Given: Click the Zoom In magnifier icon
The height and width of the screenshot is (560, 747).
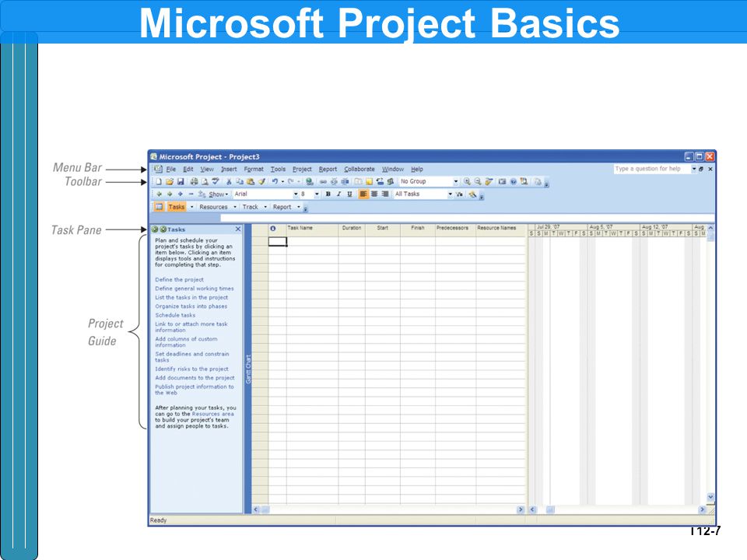Looking at the screenshot, I should coord(468,181).
